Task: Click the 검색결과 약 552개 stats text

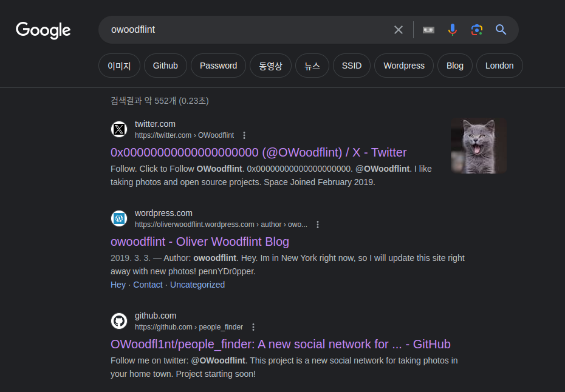Action: coord(159,101)
